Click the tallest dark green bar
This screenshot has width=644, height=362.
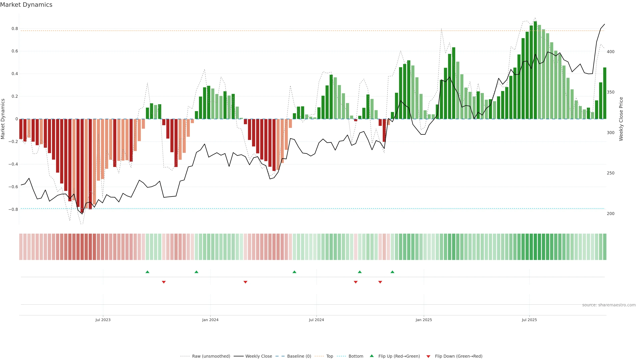tap(535, 70)
